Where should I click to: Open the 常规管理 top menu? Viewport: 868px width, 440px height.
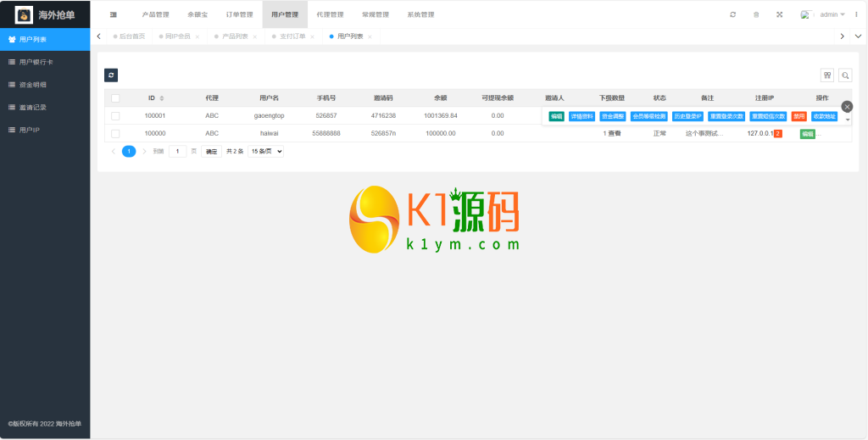coord(376,14)
